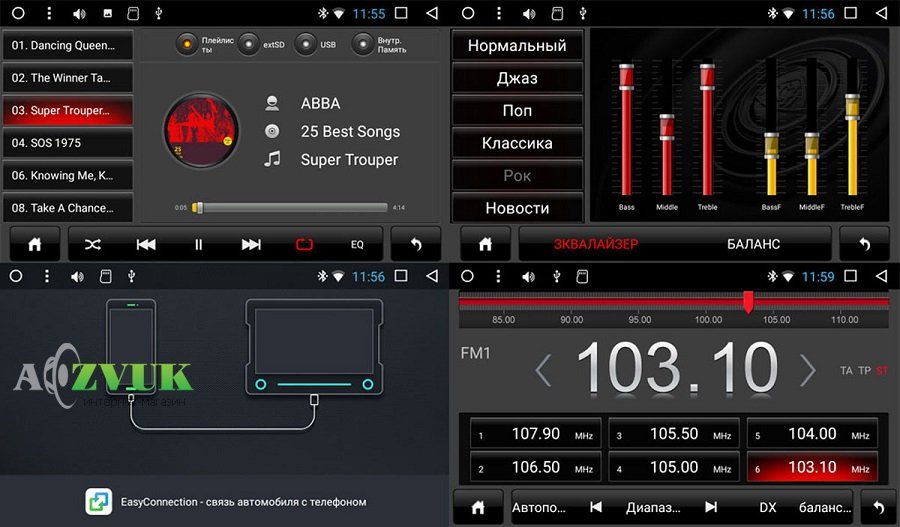The height and width of the screenshot is (527, 900).
Task: Open the EQ from music player
Action: click(x=357, y=245)
